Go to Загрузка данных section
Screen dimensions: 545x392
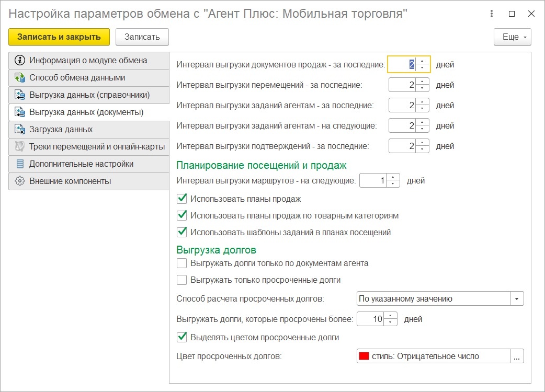89,130
